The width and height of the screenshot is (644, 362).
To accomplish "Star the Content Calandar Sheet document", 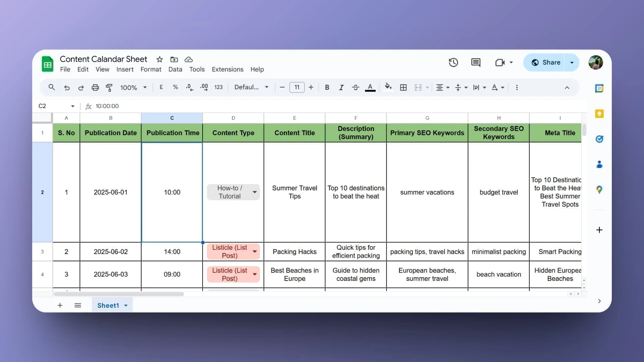I will click(159, 60).
